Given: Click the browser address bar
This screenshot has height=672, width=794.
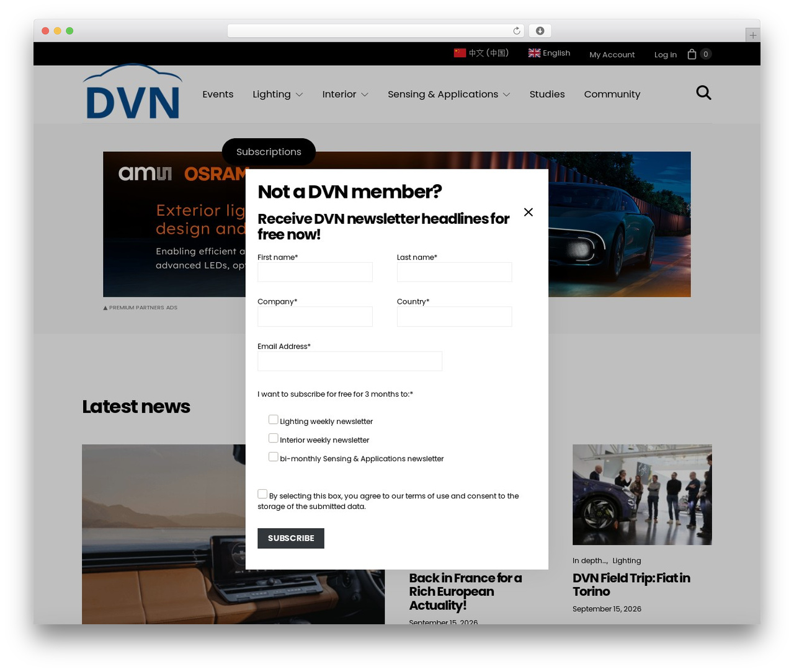Looking at the screenshot, I should pyautogui.click(x=375, y=31).
